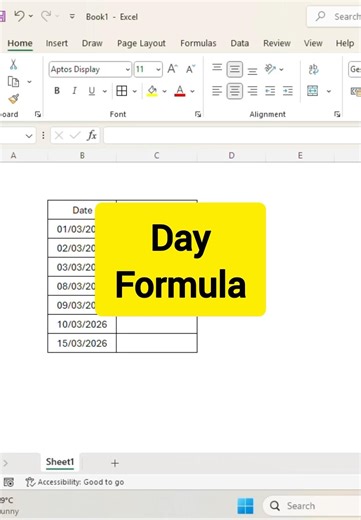Toggle Middle Align for cells

pyautogui.click(x=235, y=69)
